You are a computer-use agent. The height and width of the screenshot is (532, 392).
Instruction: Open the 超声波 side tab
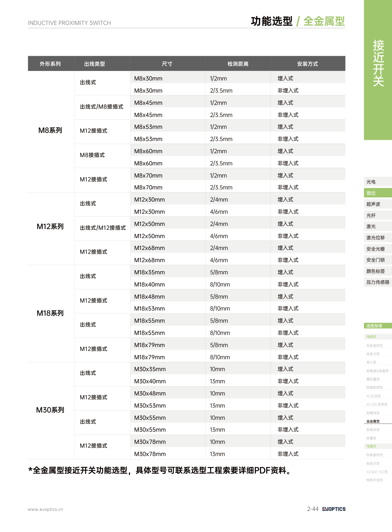[378, 204]
